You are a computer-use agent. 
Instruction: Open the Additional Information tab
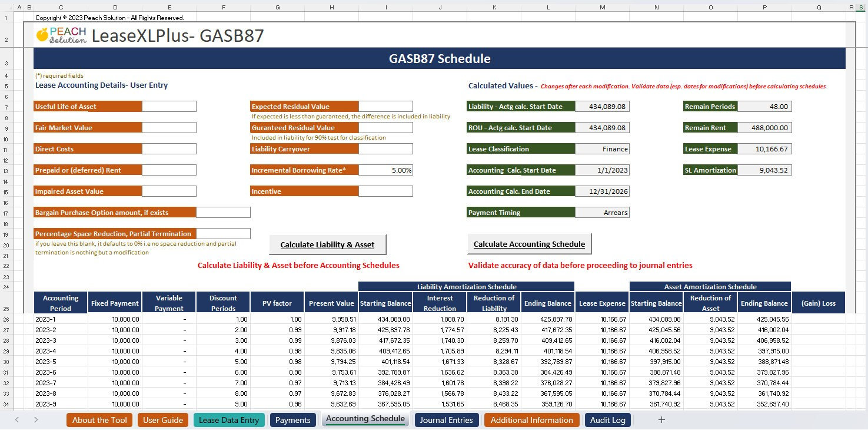pyautogui.click(x=531, y=420)
